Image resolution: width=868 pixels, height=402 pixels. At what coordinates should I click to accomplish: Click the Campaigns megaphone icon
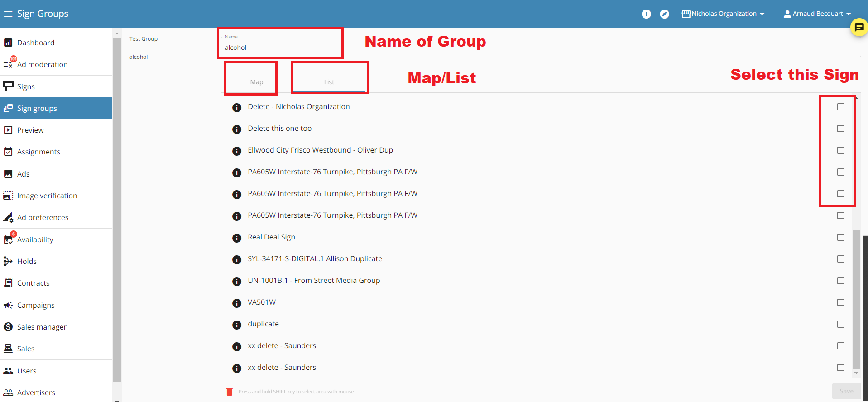(x=8, y=305)
